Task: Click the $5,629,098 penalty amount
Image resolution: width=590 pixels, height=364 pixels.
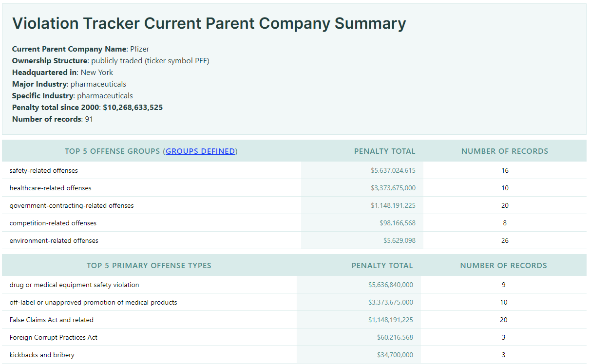Action: [x=400, y=241]
